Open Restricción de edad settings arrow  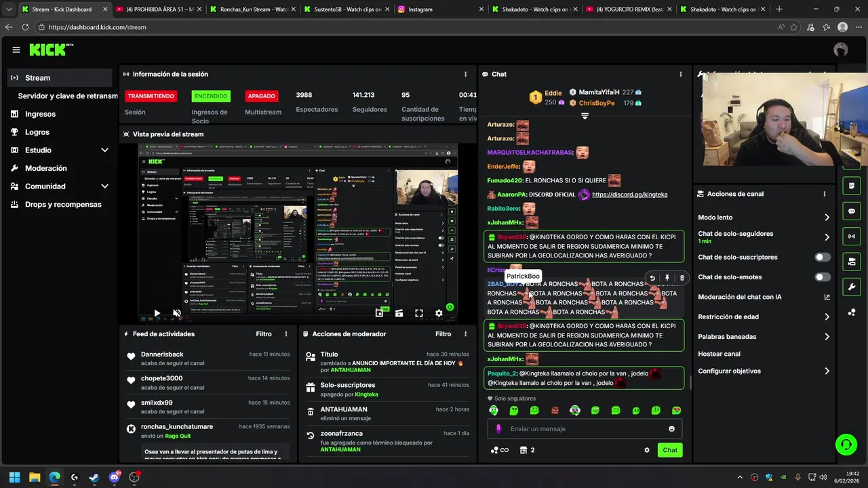click(x=827, y=317)
